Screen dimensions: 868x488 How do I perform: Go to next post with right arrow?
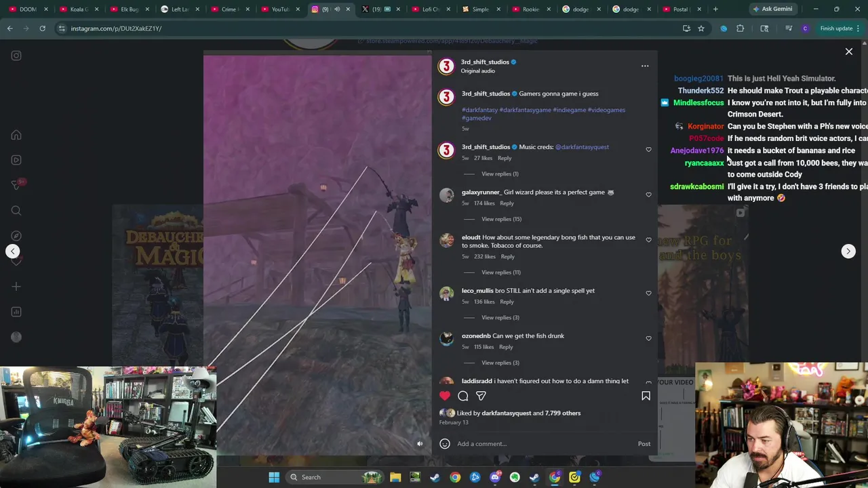[848, 251]
